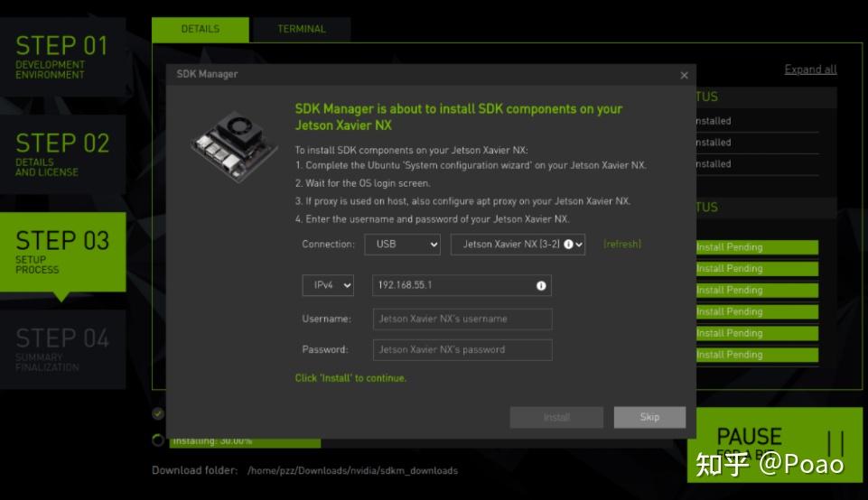The height and width of the screenshot is (500, 868).
Task: Click the download folder path text
Action: tap(352, 471)
